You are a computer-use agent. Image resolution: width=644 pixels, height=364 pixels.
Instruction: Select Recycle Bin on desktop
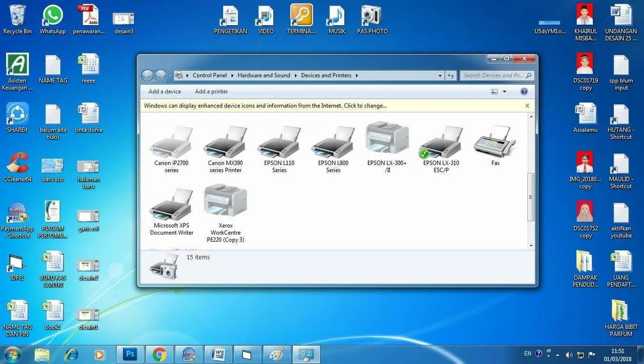coord(17,20)
